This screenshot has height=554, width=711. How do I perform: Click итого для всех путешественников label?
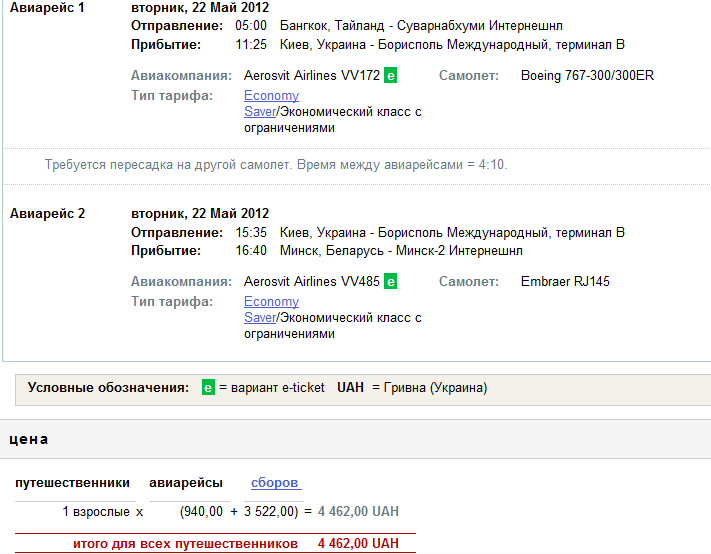[x=185, y=543]
